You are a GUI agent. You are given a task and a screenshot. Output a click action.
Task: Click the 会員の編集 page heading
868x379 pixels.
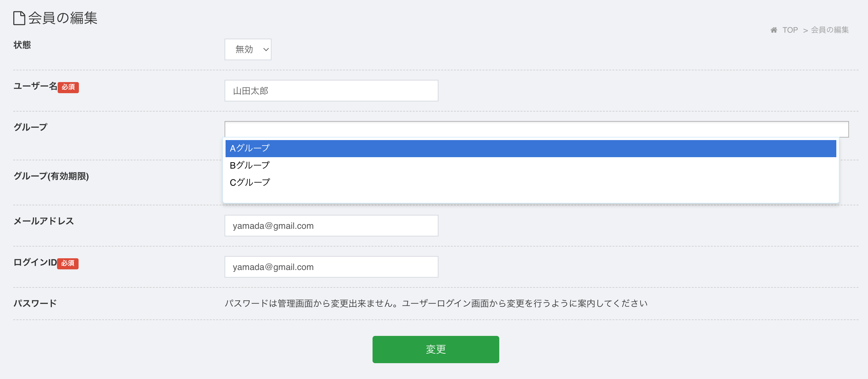63,18
